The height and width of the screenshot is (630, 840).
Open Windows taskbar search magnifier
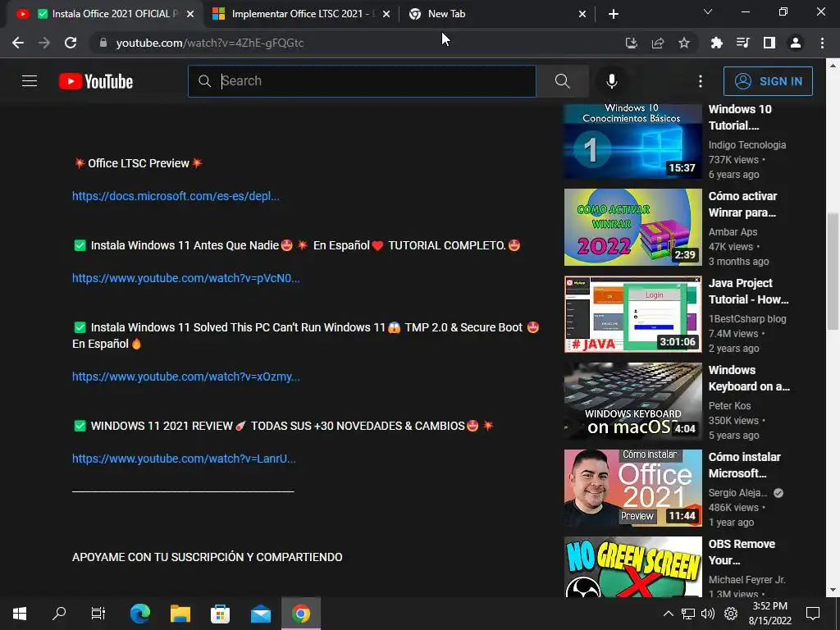[x=59, y=614]
